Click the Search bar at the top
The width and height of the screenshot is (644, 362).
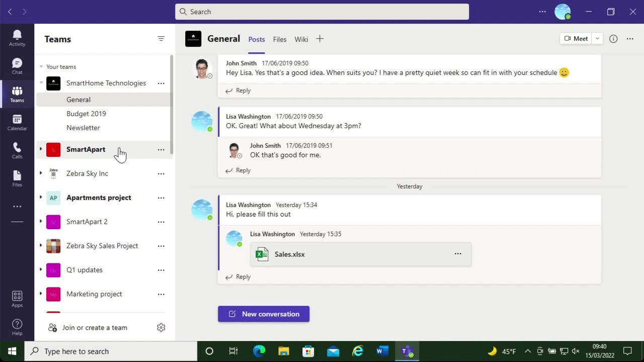click(322, 12)
